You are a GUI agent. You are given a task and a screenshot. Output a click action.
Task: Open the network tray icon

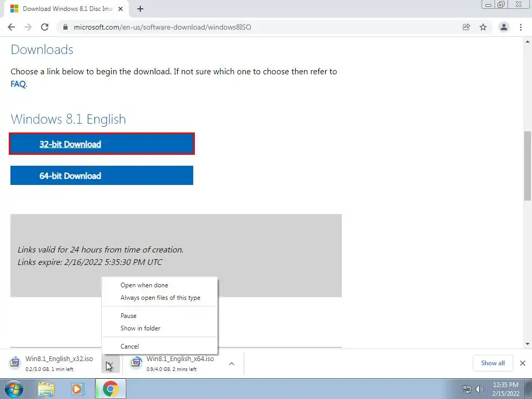coord(467,389)
